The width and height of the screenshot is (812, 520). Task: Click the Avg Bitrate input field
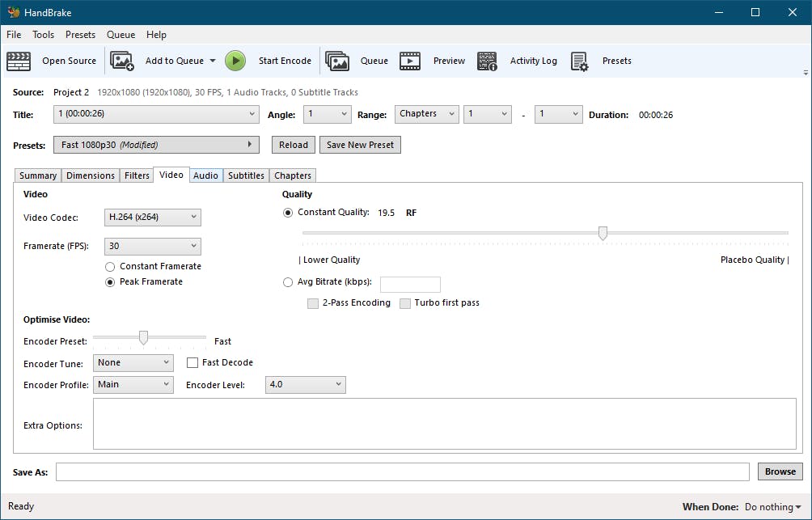click(x=410, y=285)
